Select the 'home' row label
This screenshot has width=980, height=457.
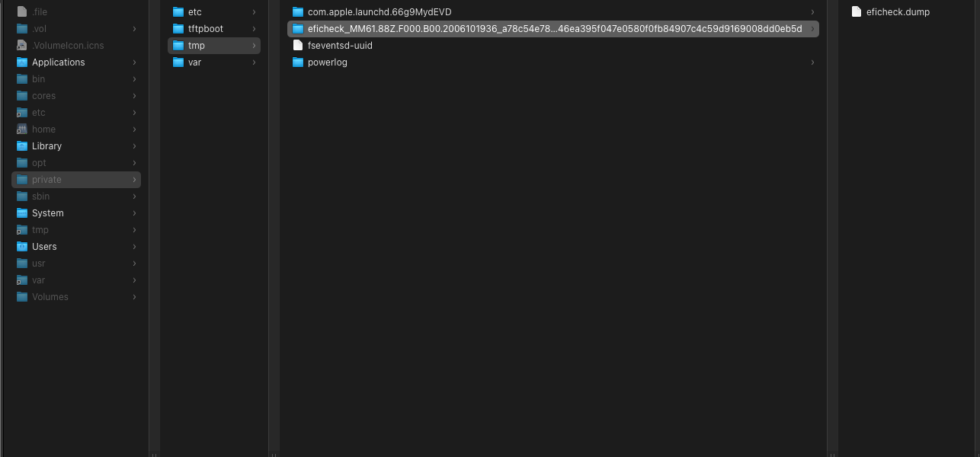coord(43,129)
